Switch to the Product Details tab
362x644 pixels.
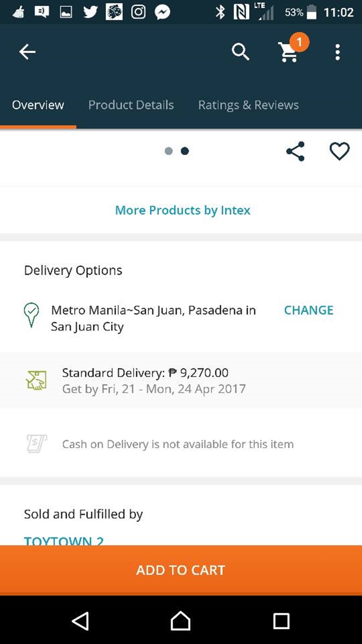point(131,105)
